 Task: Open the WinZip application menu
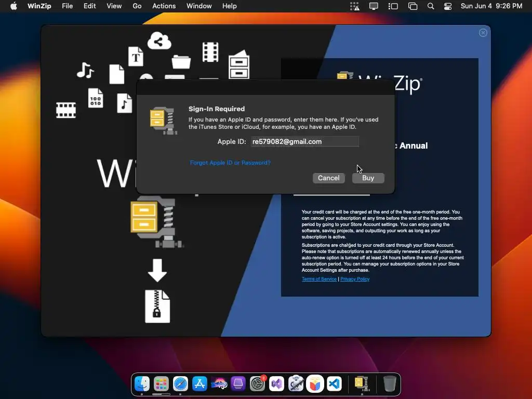[x=39, y=6]
